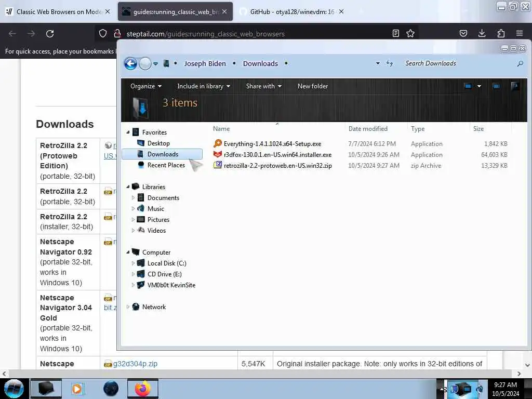Collapse the Computer tree group
The image size is (532, 399).
click(128, 252)
